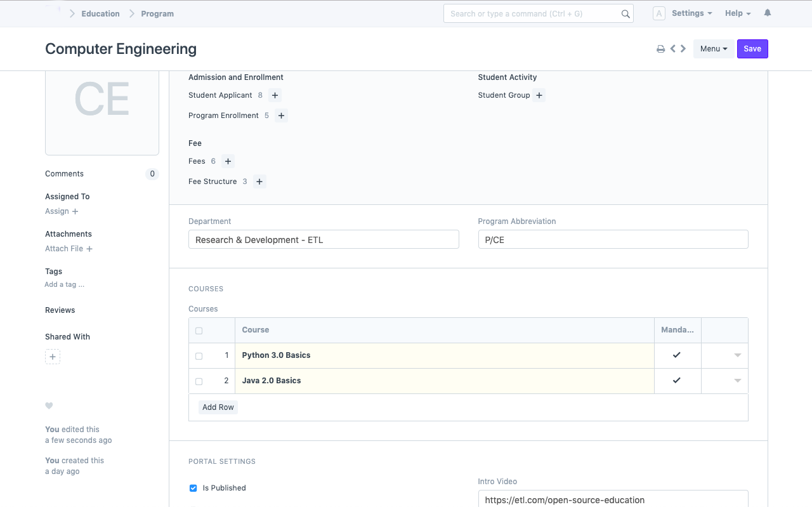Click Add Row in Courses table
812x507 pixels.
218,407
